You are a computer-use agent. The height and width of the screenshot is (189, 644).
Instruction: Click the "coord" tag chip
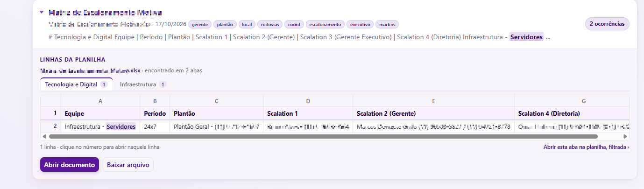pyautogui.click(x=295, y=24)
